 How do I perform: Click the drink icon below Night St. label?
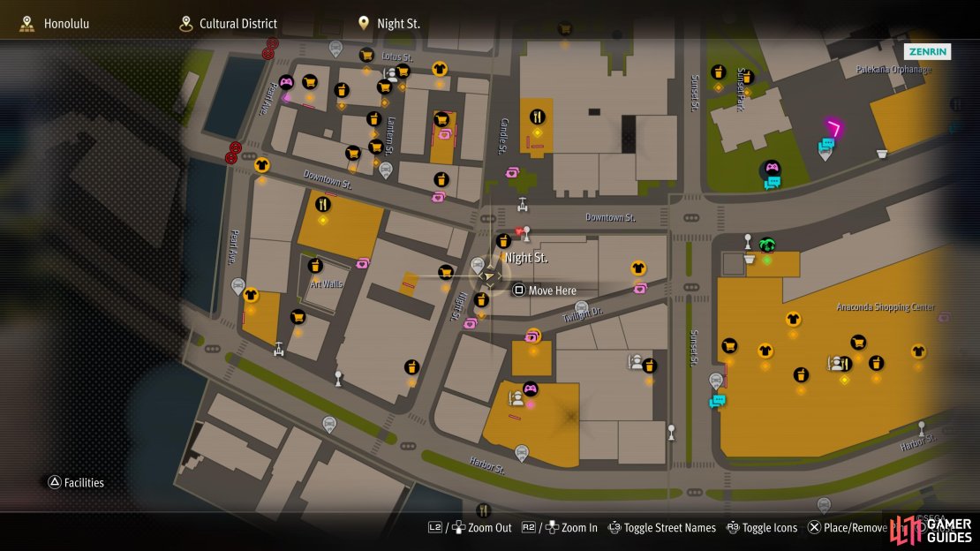(480, 300)
